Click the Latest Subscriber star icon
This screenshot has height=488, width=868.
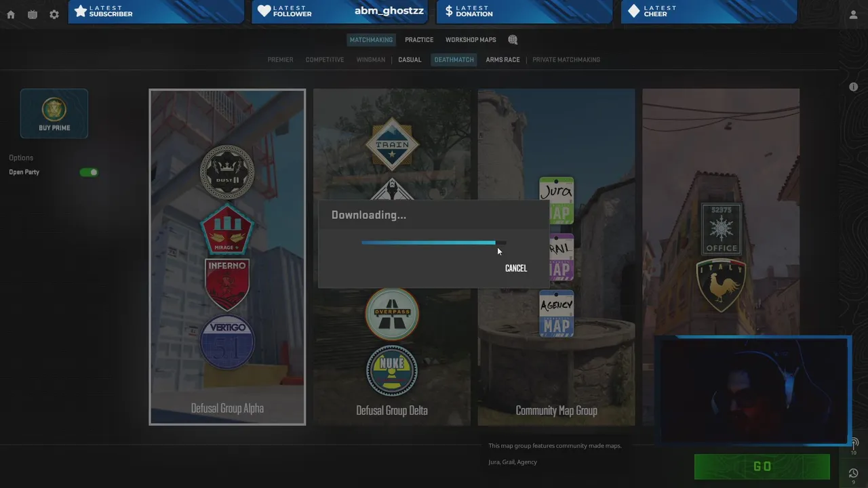[x=81, y=11]
